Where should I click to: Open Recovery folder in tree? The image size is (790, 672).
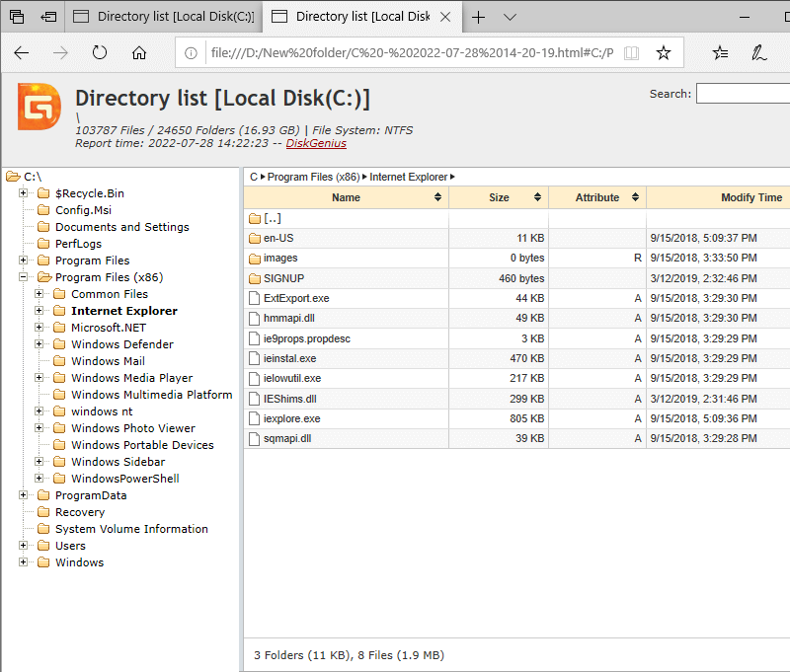click(80, 512)
